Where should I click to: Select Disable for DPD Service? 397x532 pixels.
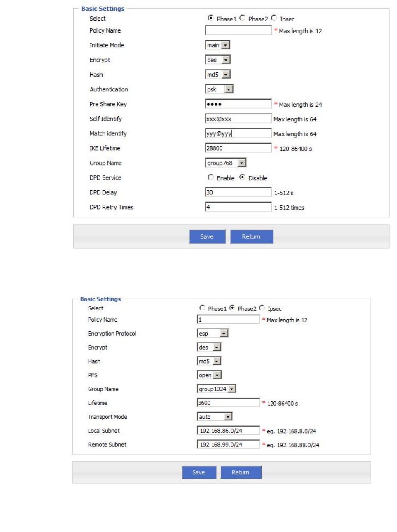coord(242,177)
